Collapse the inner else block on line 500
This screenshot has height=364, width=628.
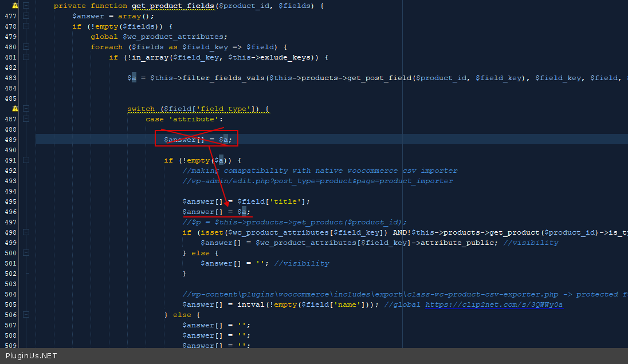(26, 253)
